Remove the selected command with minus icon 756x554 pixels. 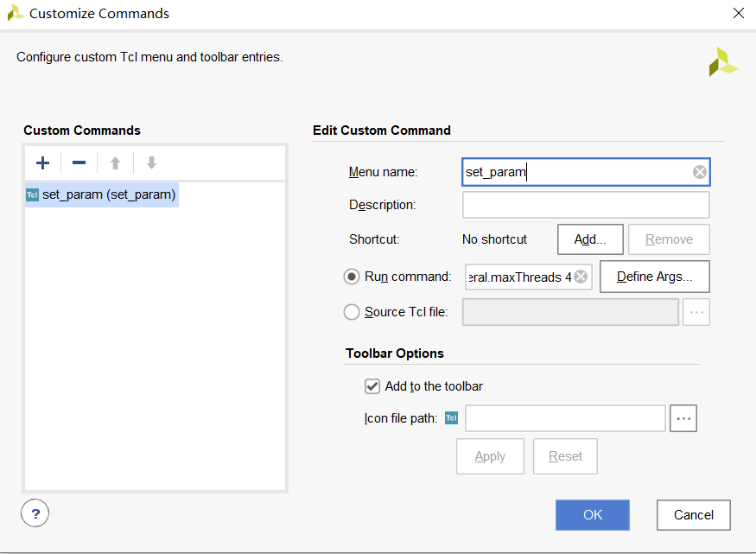pos(79,162)
